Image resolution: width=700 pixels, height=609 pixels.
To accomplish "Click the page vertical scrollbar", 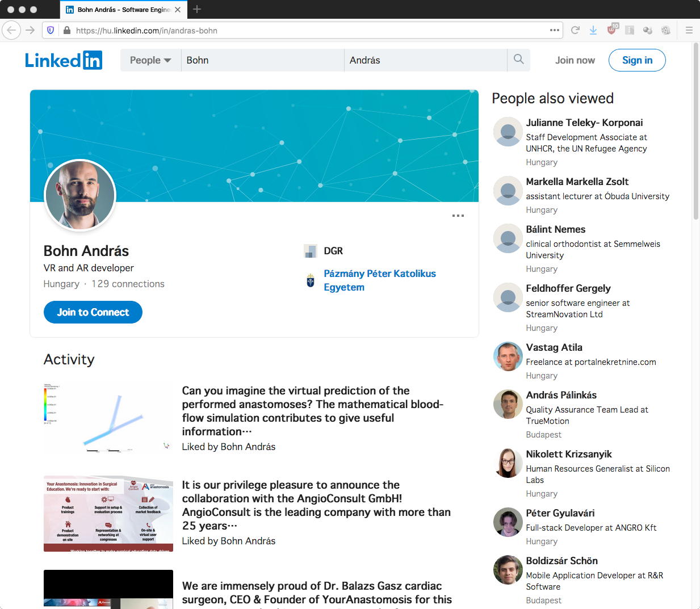I will [x=697, y=131].
